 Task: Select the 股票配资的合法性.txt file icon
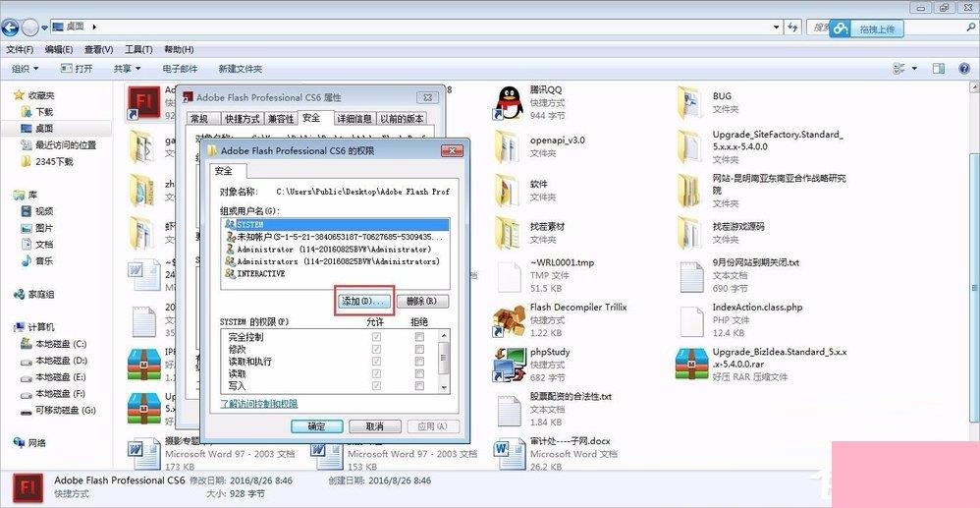click(x=509, y=410)
